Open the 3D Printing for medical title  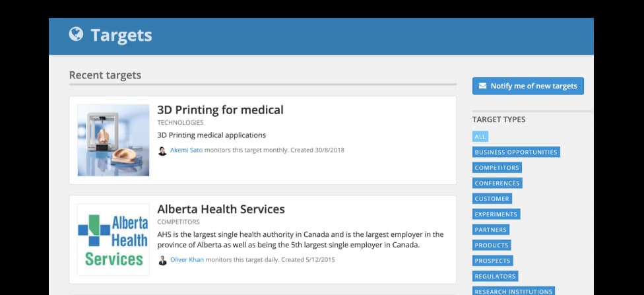pos(220,110)
